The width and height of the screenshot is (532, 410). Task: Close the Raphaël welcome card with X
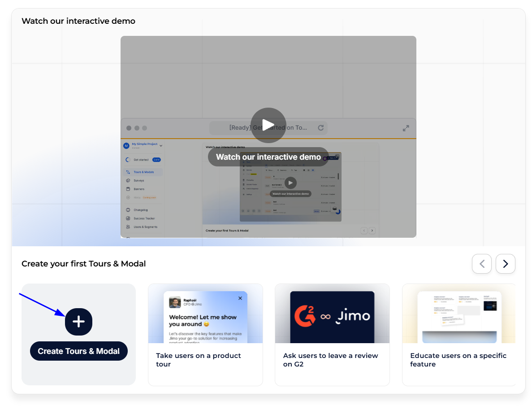(240, 298)
